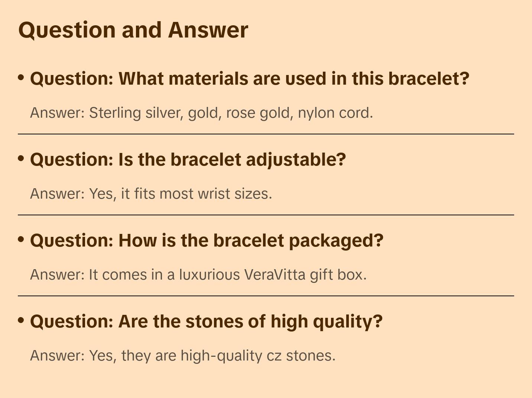Screen dimensions: 532x398
Task: Select the question about bracelet materials
Action: 250,79
